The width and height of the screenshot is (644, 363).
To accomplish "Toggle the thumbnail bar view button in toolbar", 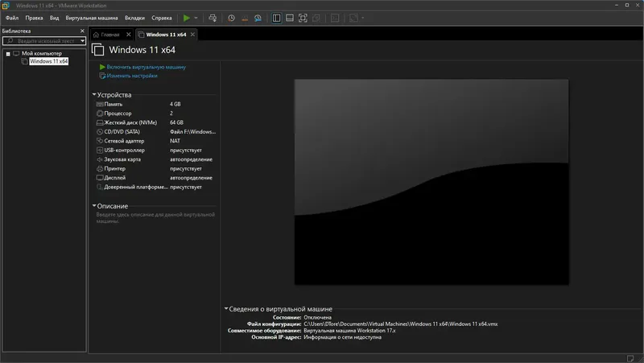I will click(290, 18).
